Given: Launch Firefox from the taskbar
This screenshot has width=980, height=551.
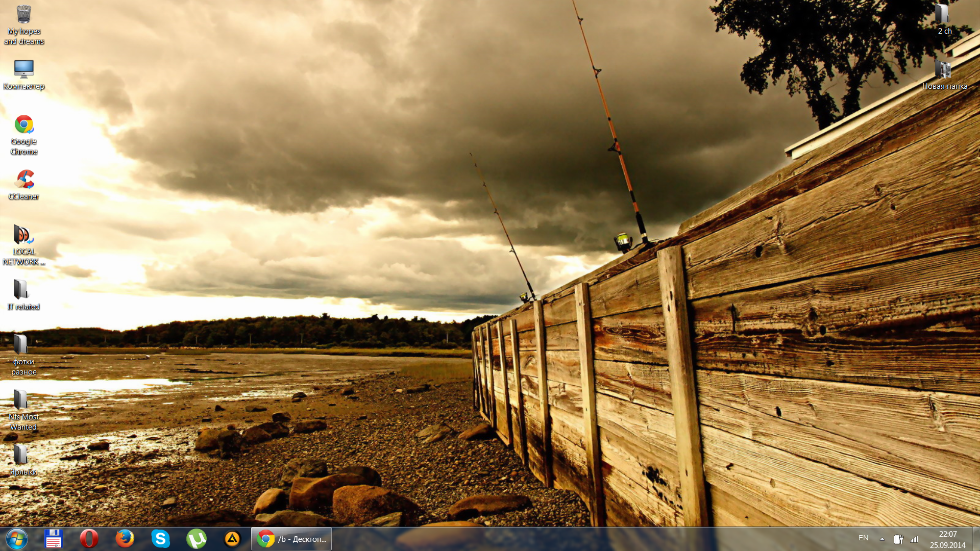Looking at the screenshot, I should point(125,539).
